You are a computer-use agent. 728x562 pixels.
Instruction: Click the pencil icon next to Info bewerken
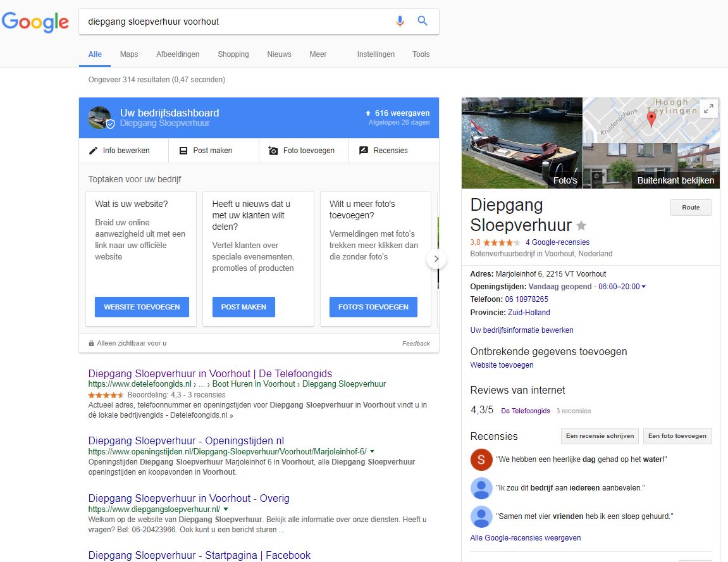(94, 151)
